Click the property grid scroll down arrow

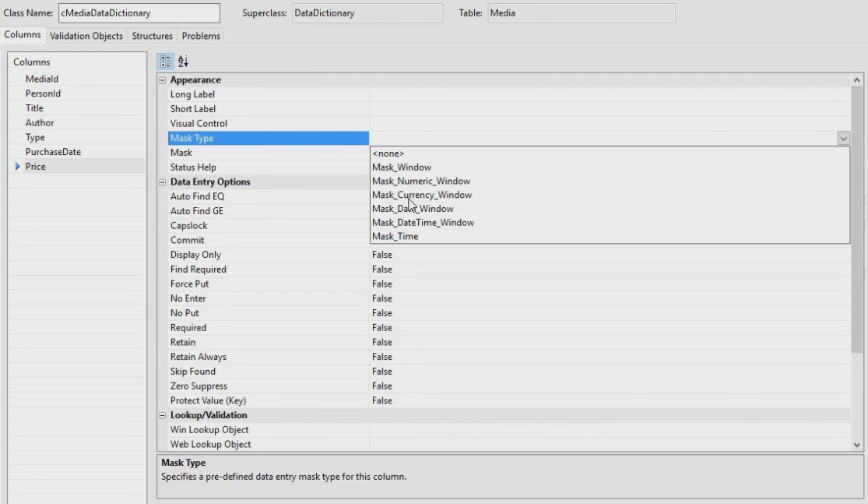coord(858,444)
